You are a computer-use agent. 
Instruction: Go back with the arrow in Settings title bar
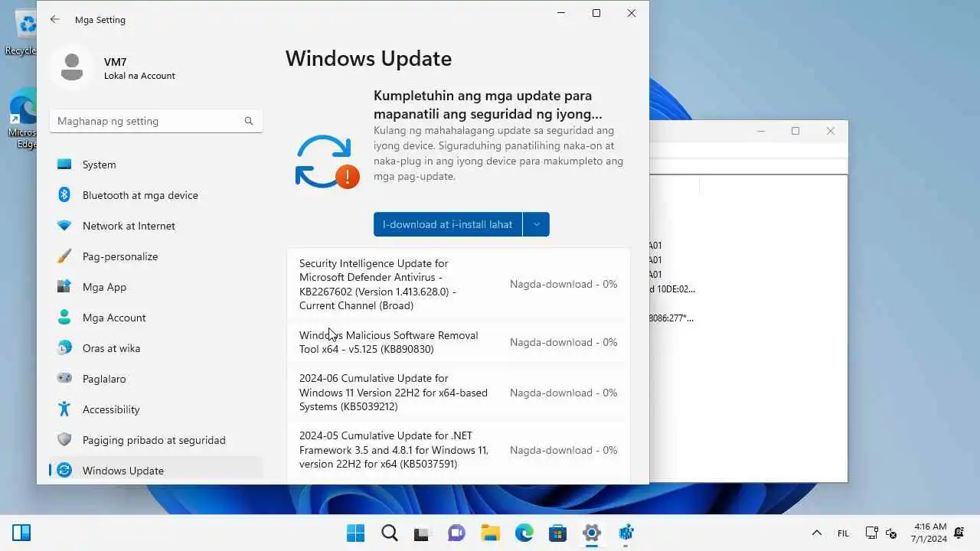tap(54, 19)
